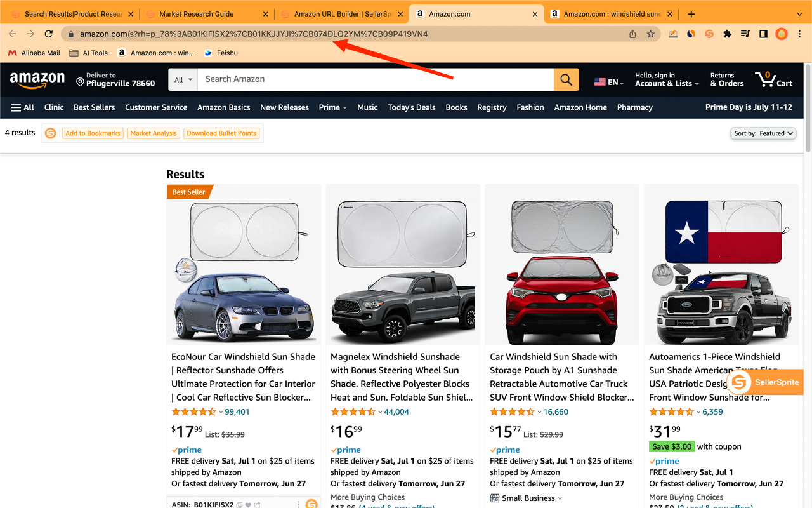Open the Sort by Featured dropdown
The width and height of the screenshot is (812, 508).
(x=763, y=133)
